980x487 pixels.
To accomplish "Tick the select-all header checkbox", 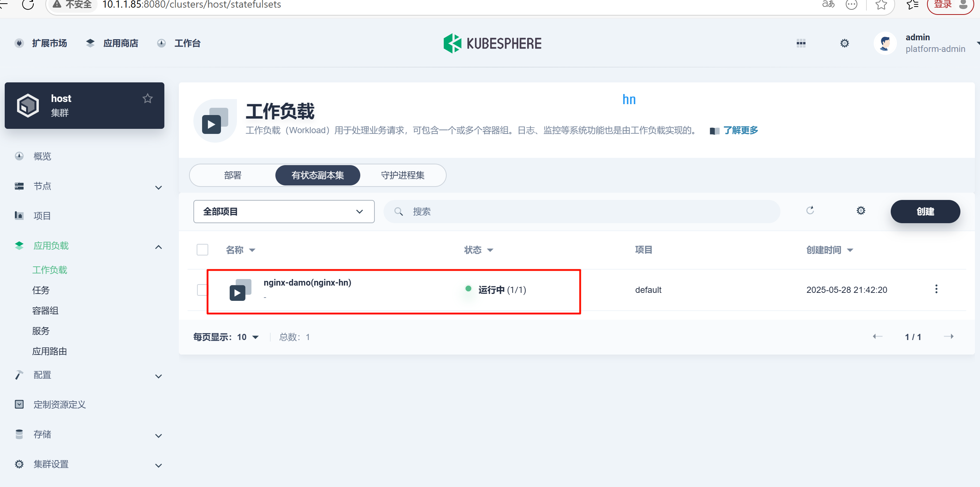I will tap(202, 250).
